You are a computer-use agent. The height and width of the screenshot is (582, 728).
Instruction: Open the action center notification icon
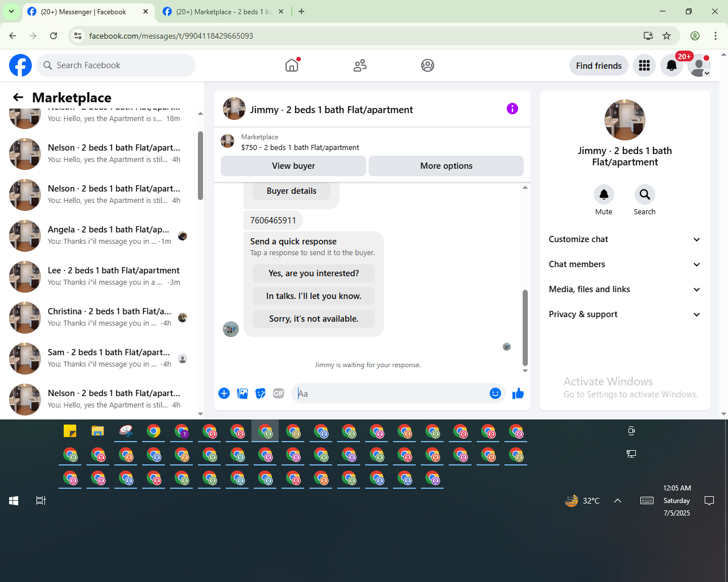(x=709, y=501)
